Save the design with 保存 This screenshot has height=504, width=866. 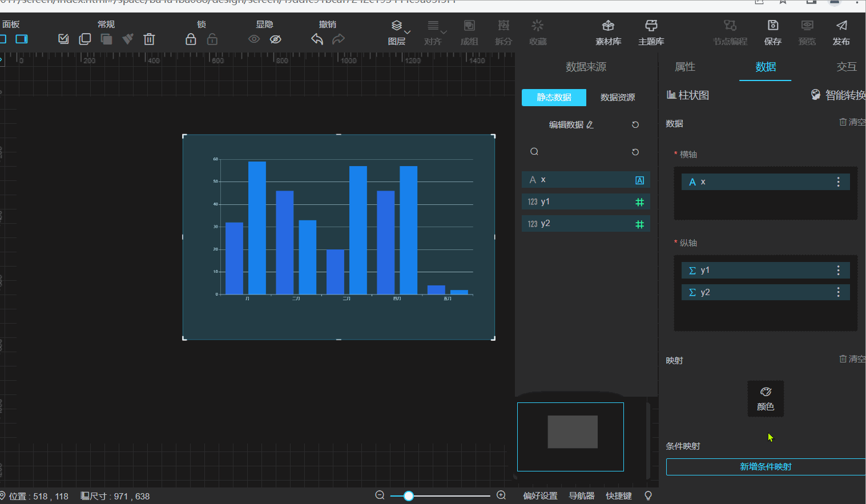[x=773, y=33]
